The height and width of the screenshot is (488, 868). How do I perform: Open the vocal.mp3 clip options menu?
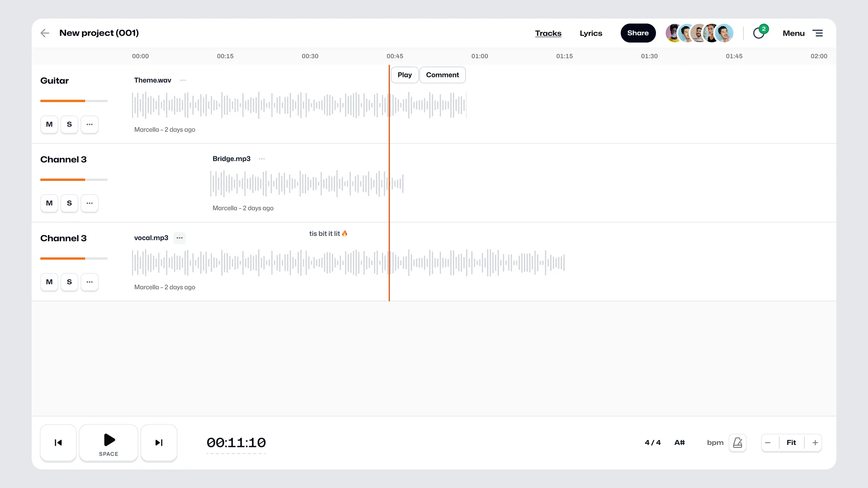pyautogui.click(x=179, y=238)
